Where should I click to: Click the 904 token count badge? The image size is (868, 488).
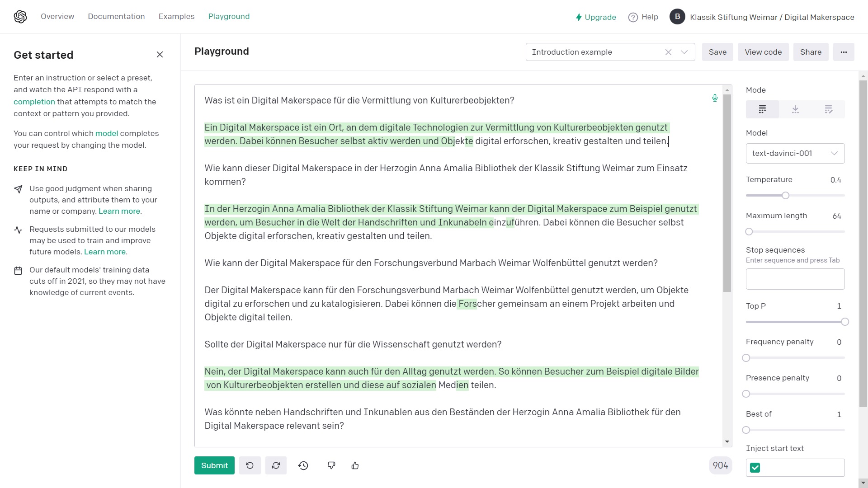(x=720, y=465)
